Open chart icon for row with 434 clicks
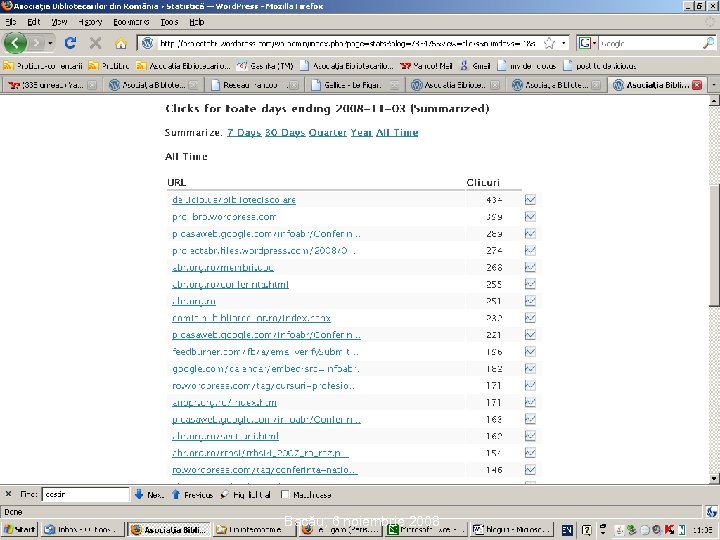 point(530,200)
